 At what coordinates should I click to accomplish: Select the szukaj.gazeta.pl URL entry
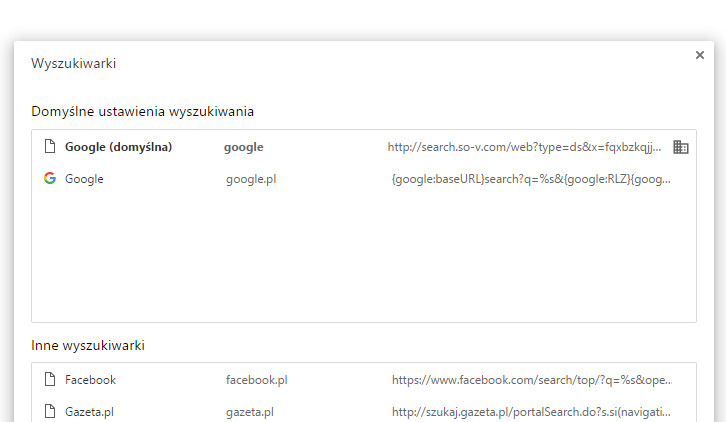click(x=531, y=412)
